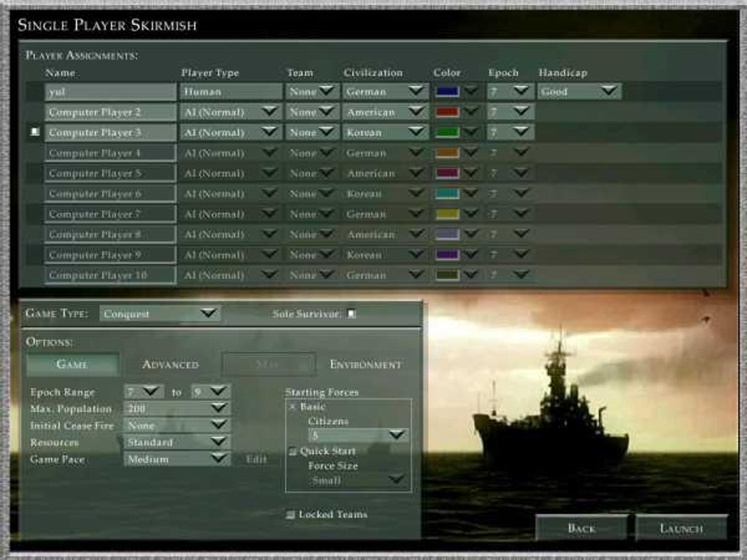The image size is (747, 560).
Task: Click orange color swatch for Computer Player 4
Action: pos(447,153)
